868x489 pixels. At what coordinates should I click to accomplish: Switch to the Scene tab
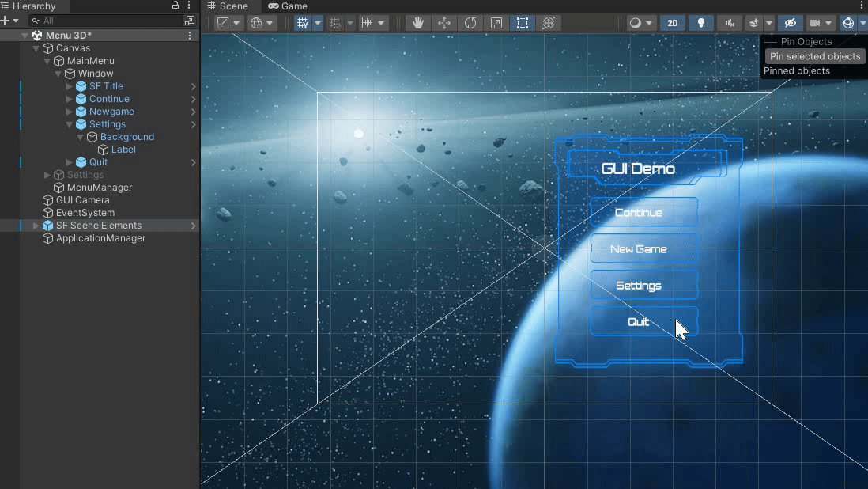coord(228,6)
